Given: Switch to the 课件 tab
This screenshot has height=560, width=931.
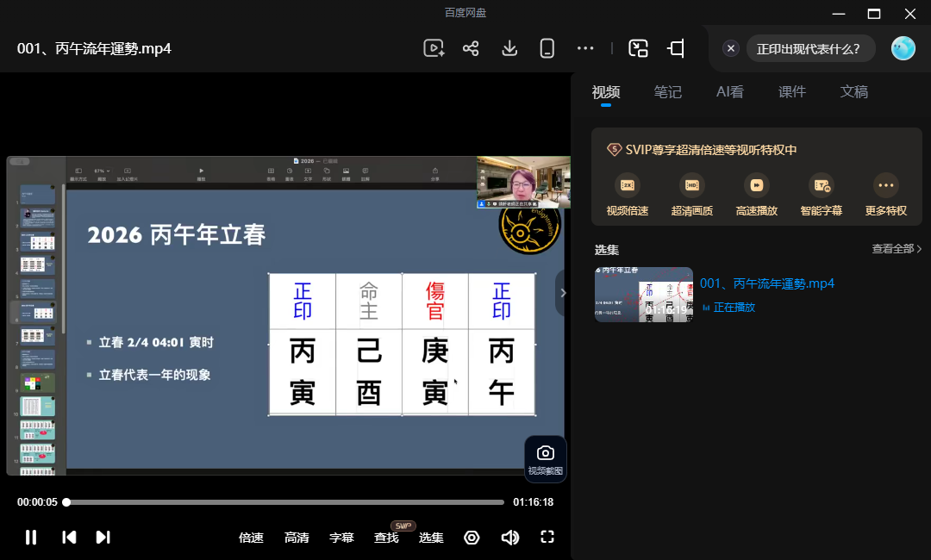Looking at the screenshot, I should click(x=792, y=92).
